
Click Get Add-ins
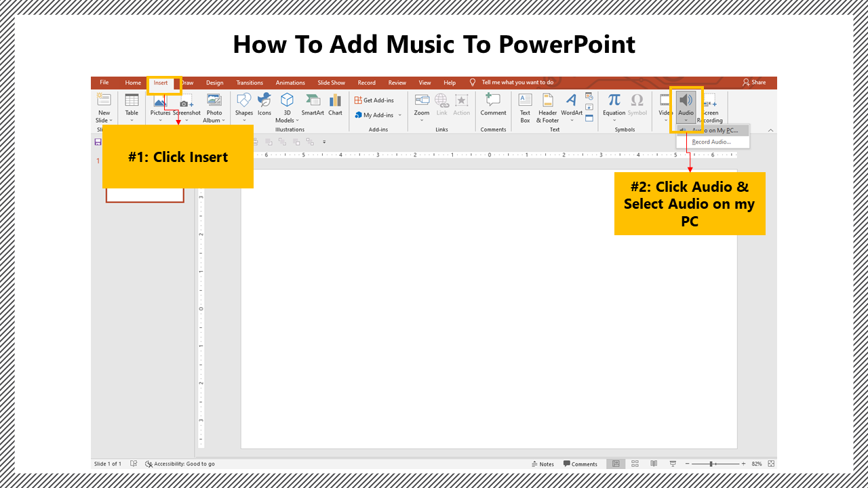[x=374, y=100]
